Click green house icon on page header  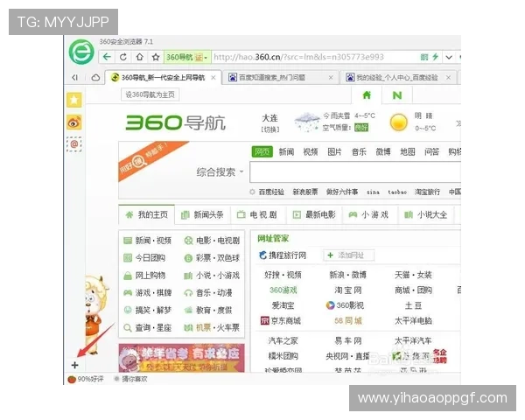pos(367,95)
